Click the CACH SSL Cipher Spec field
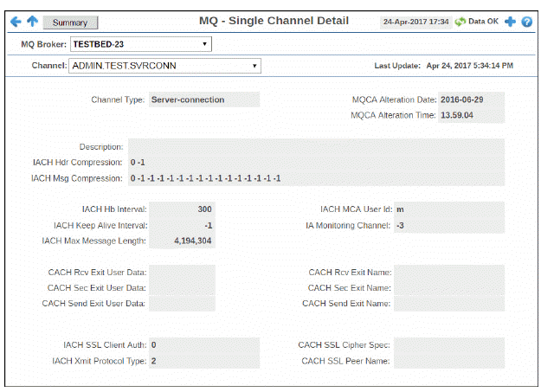Image resolution: width=541 pixels, height=392 pixels. pos(449,344)
